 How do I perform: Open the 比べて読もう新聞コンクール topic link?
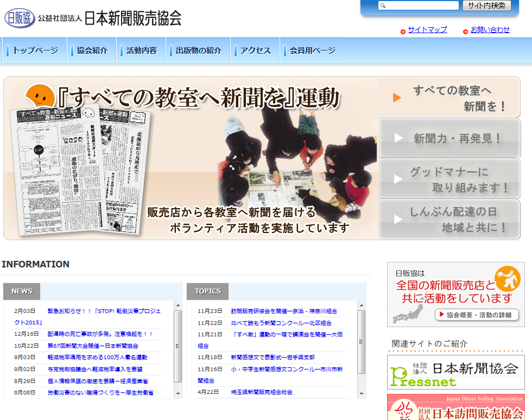(x=281, y=323)
